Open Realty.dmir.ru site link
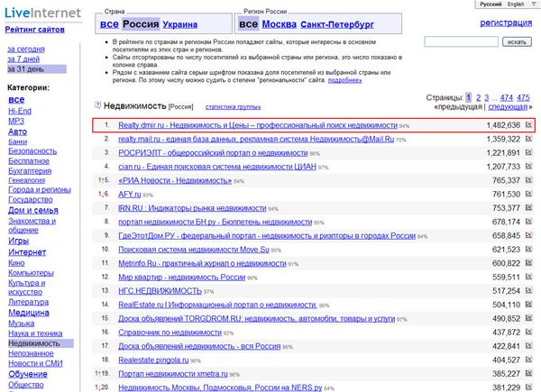 [x=258, y=125]
